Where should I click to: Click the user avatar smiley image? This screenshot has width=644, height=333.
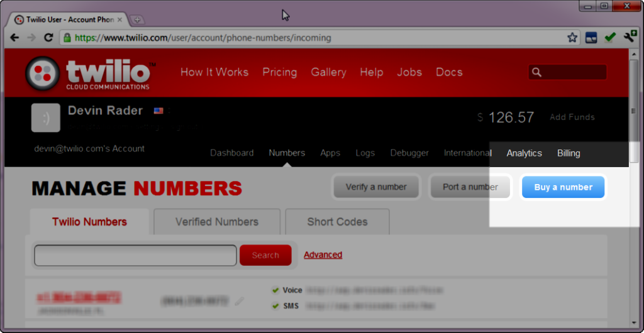coord(46,118)
